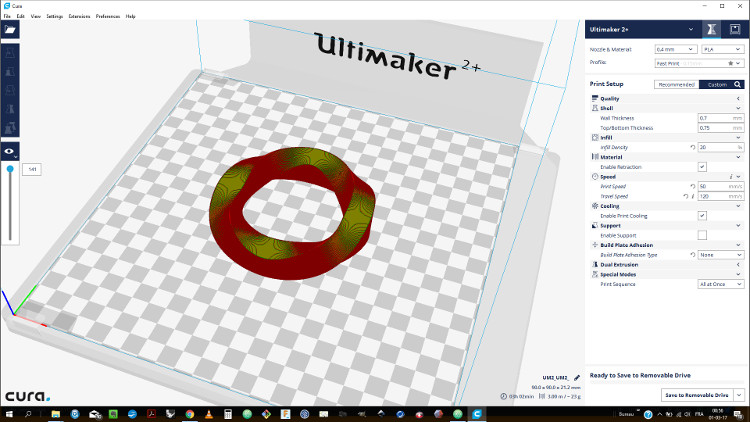Open Google Chrome from the taskbar
This screenshot has width=750, height=422.
(x=189, y=414)
